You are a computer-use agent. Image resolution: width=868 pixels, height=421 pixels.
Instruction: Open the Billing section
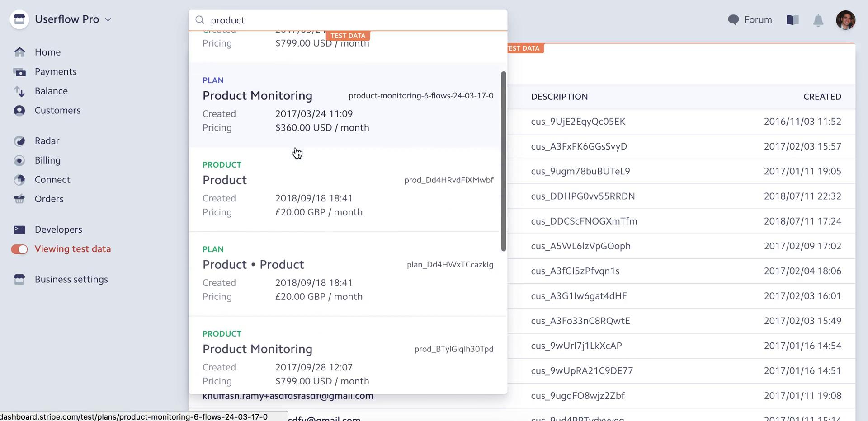click(x=47, y=160)
